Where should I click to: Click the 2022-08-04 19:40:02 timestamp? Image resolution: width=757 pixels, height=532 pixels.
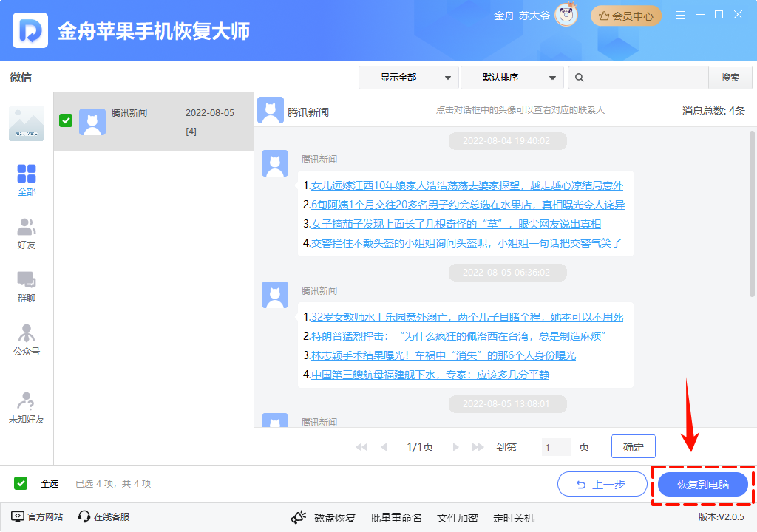(506, 141)
